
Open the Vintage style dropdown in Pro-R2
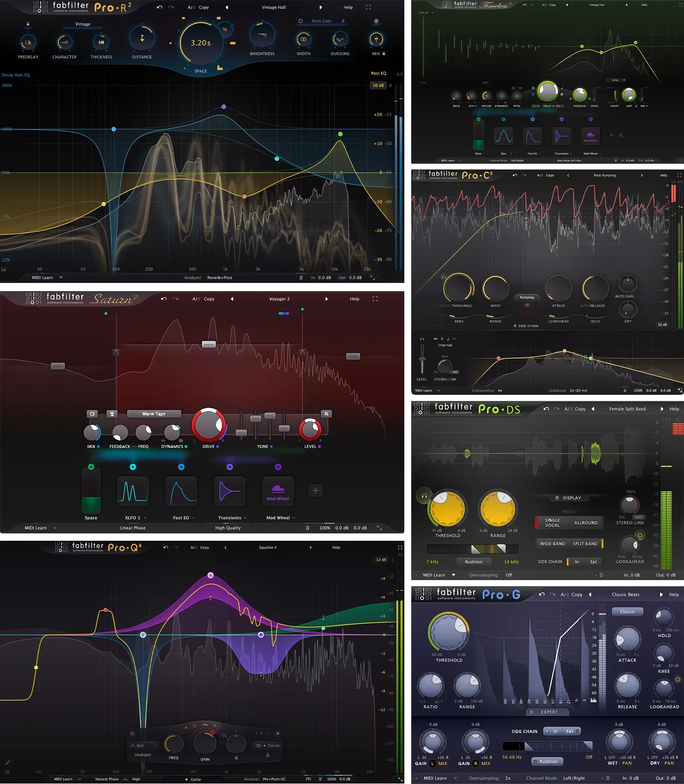(x=83, y=24)
